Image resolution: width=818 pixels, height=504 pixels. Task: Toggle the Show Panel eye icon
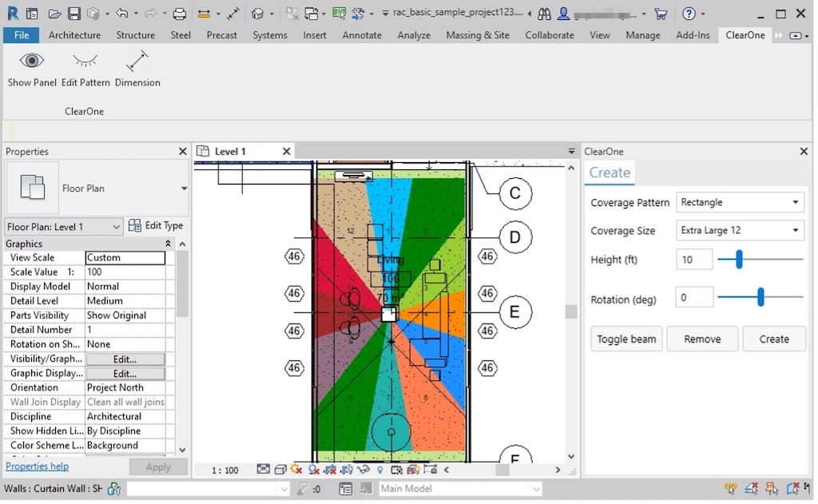[x=32, y=62]
